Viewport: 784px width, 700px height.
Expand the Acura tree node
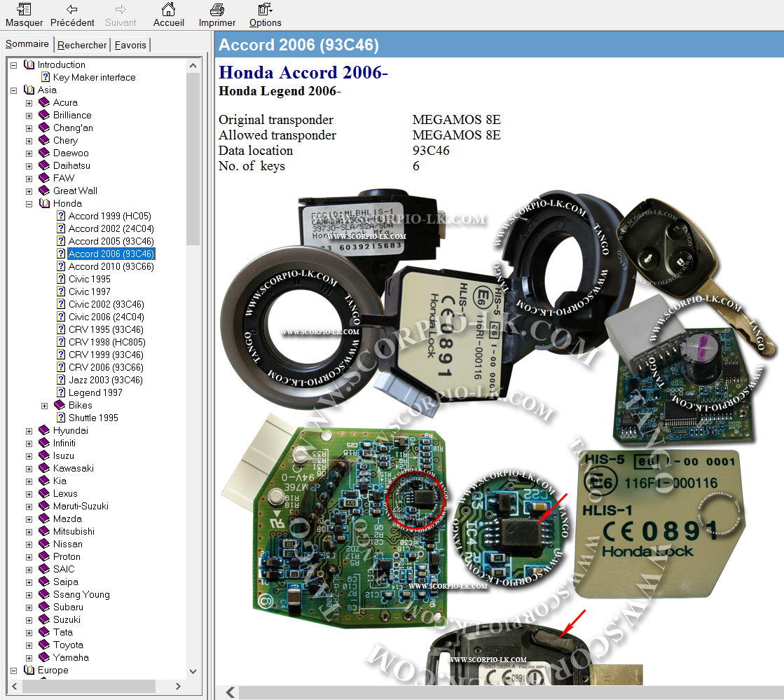click(29, 102)
